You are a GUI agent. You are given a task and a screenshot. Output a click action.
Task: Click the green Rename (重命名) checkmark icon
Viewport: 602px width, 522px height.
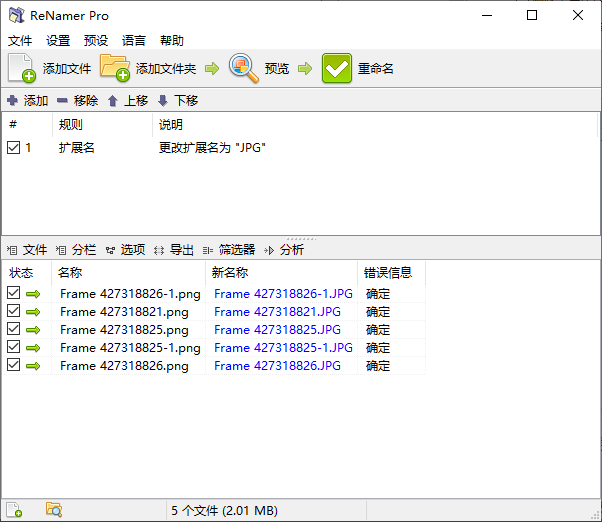[x=337, y=69]
